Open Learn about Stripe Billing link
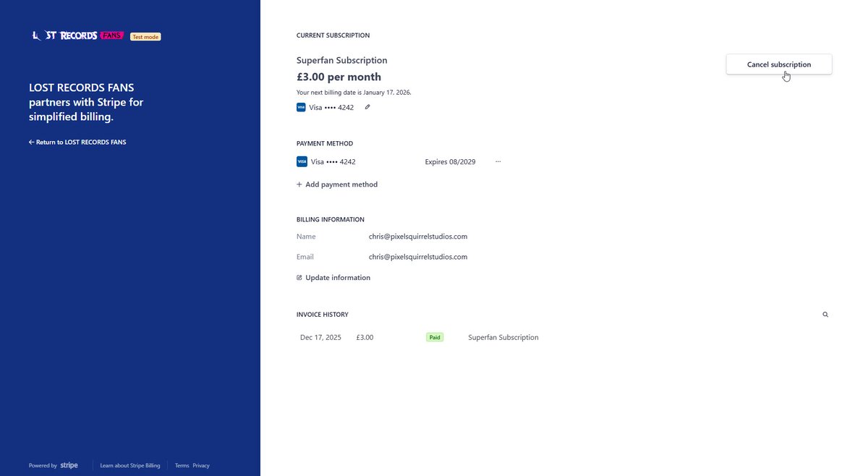The width and height of the screenshot is (868, 476). click(x=130, y=466)
